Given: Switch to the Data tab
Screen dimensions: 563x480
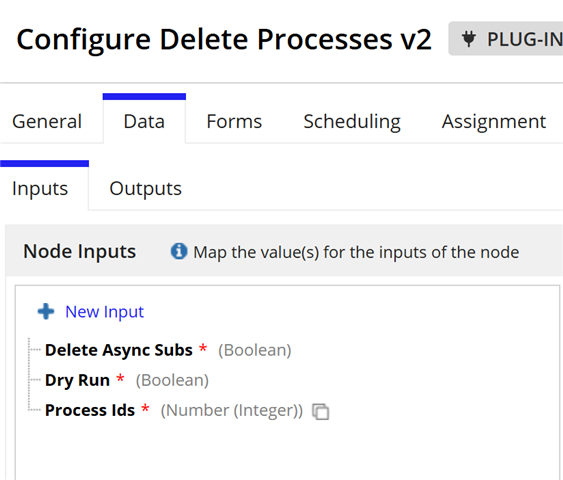Looking at the screenshot, I should tap(144, 121).
